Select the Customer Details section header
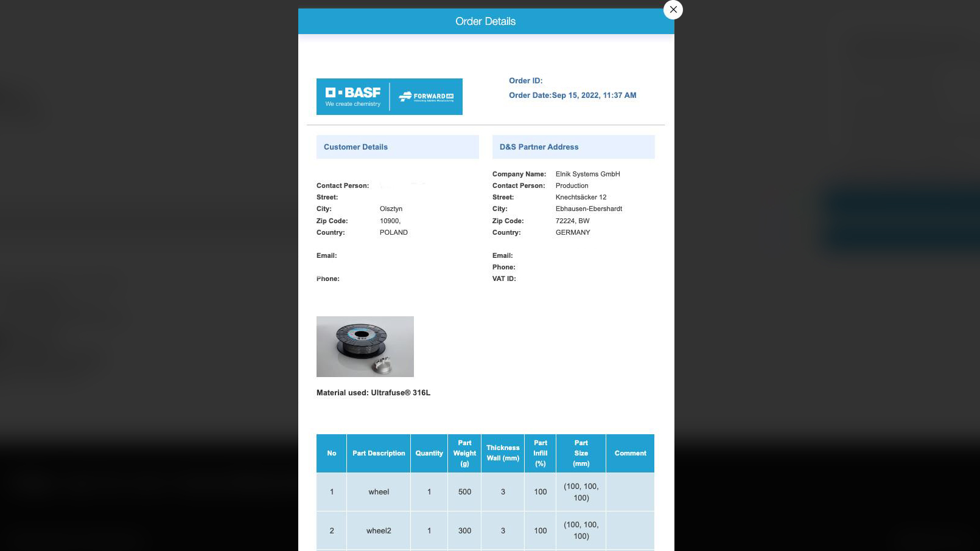Viewport: 980px width, 551px height. tap(355, 147)
